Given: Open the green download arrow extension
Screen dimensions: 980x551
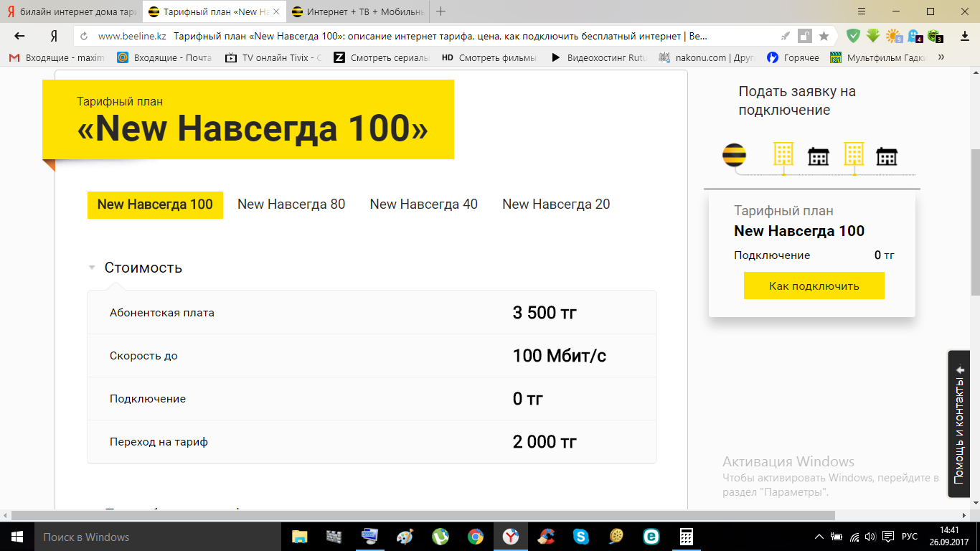Looking at the screenshot, I should 873,36.
